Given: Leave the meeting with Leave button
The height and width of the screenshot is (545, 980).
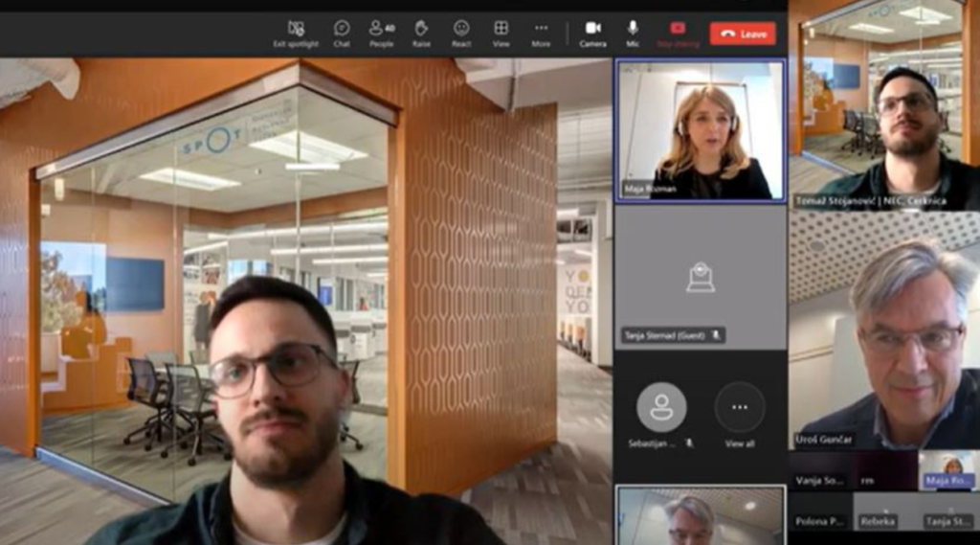Looking at the screenshot, I should 743,34.
